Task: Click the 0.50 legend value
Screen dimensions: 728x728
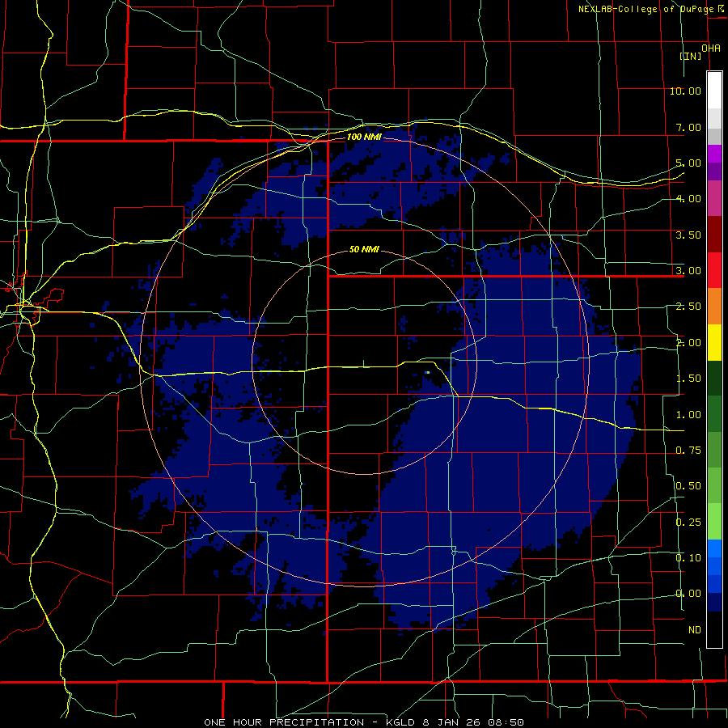Action: point(688,486)
